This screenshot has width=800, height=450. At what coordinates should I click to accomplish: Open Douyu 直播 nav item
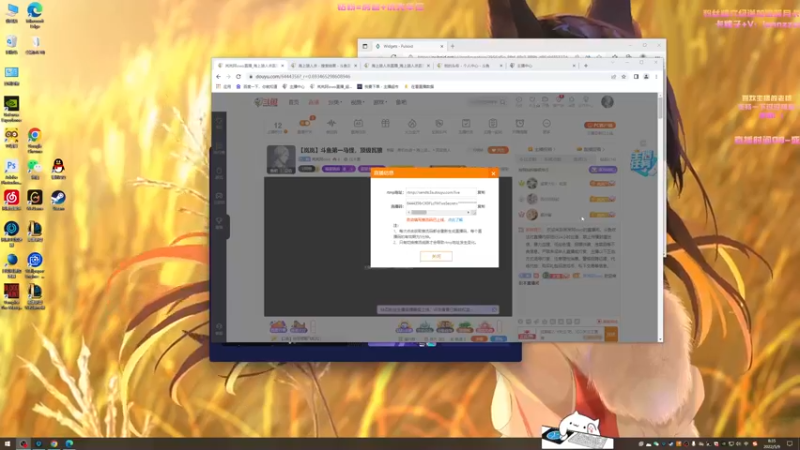point(313,103)
